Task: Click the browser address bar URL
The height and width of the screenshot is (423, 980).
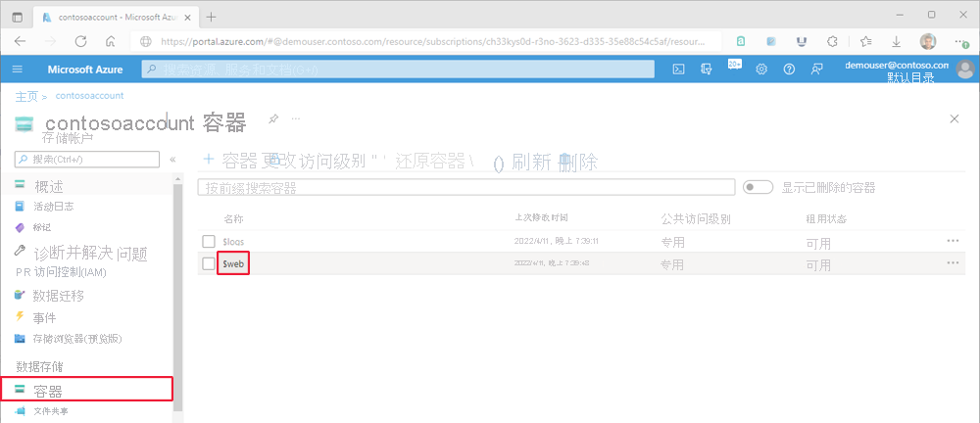Action: tap(432, 41)
